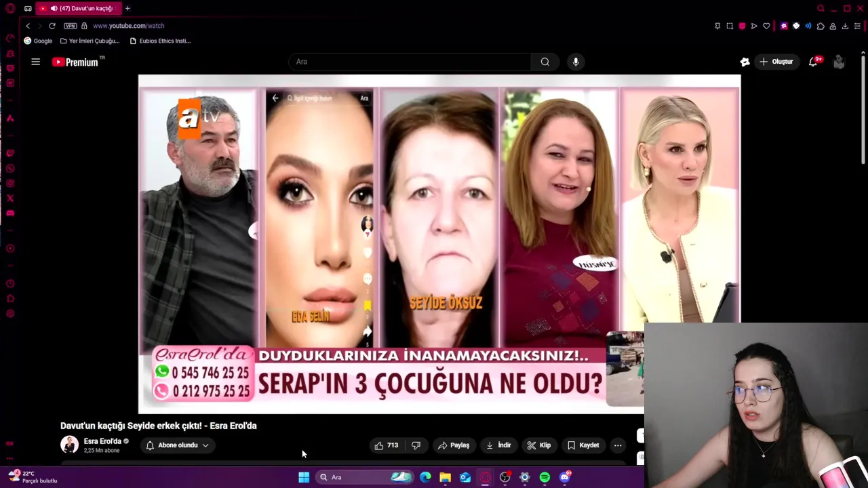Expand the Abone olundu subscription dropdown
The width and height of the screenshot is (868, 488).
click(178, 445)
